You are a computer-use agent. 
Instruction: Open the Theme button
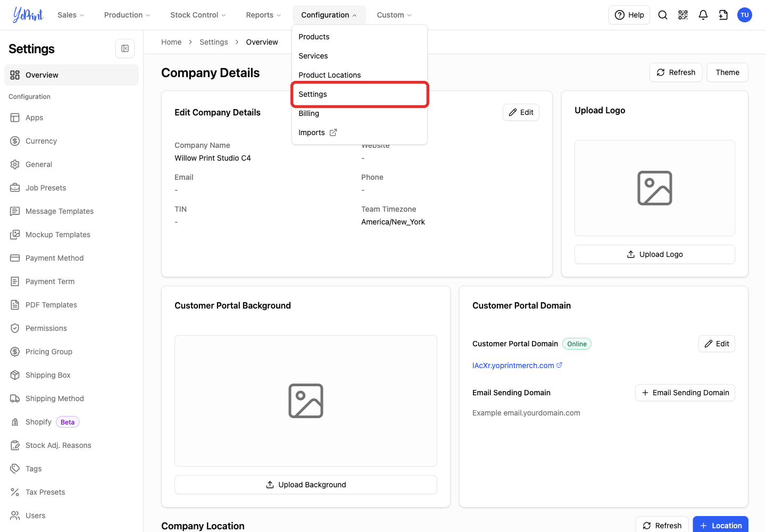[x=727, y=72]
